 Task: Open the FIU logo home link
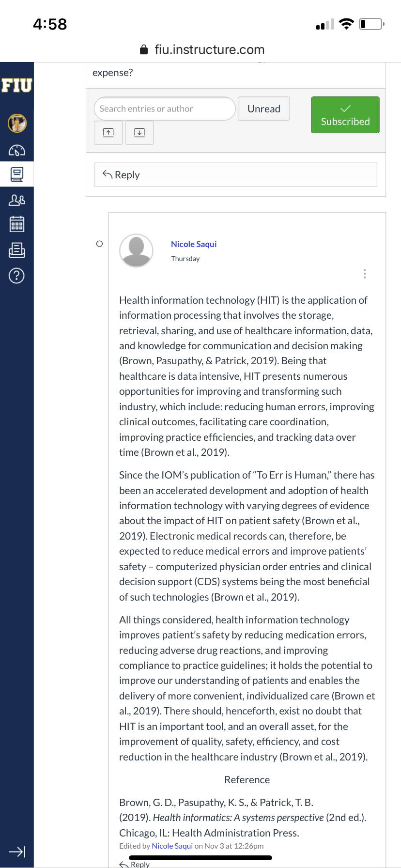(17, 86)
